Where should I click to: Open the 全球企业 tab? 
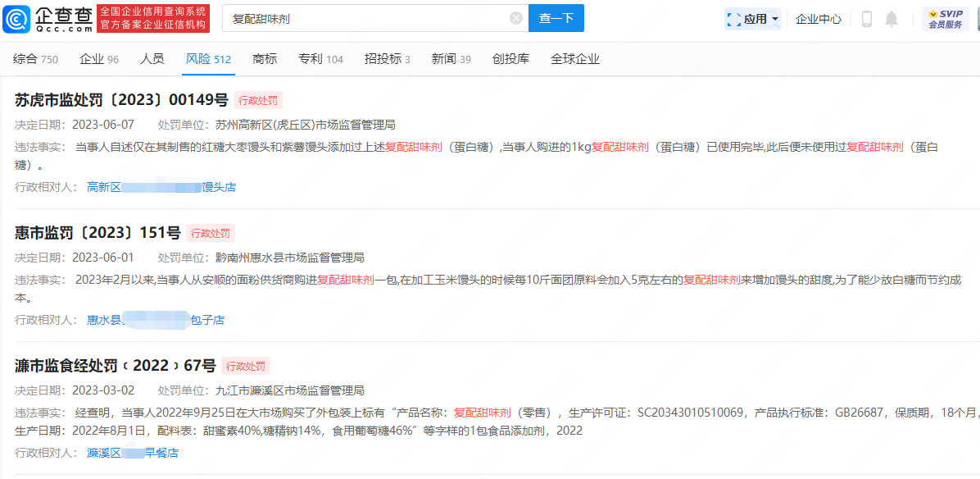(575, 59)
